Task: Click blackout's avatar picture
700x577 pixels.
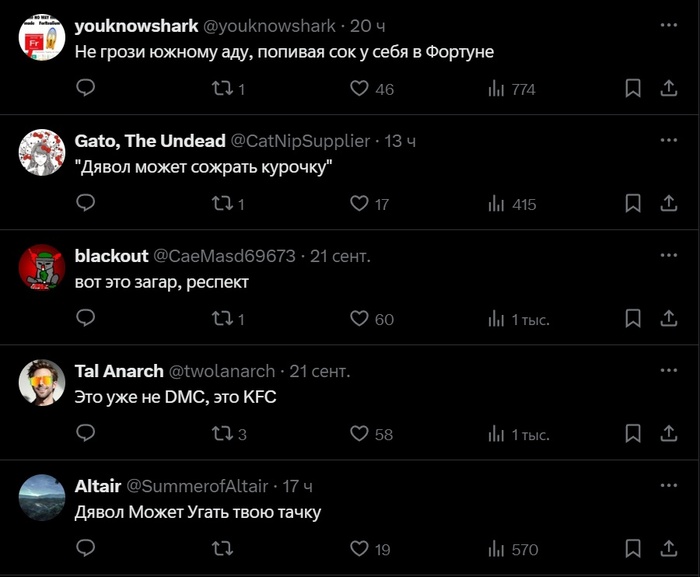Action: coord(42,268)
